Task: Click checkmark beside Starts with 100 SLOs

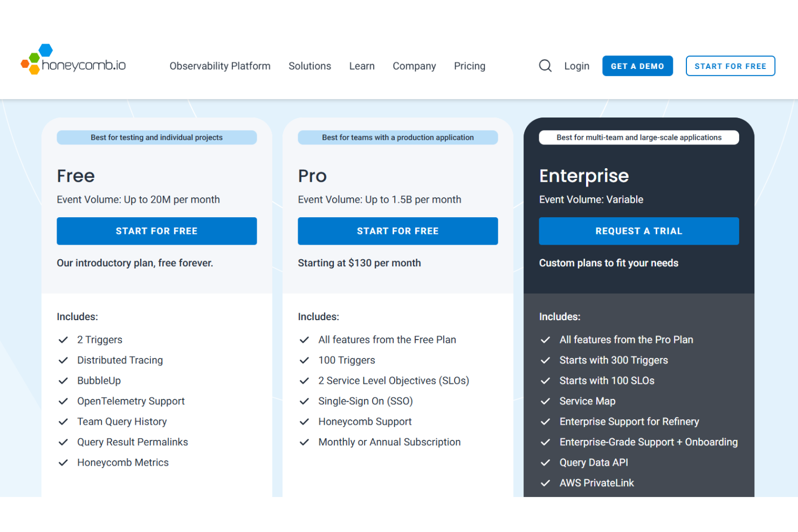Action: pos(545,381)
